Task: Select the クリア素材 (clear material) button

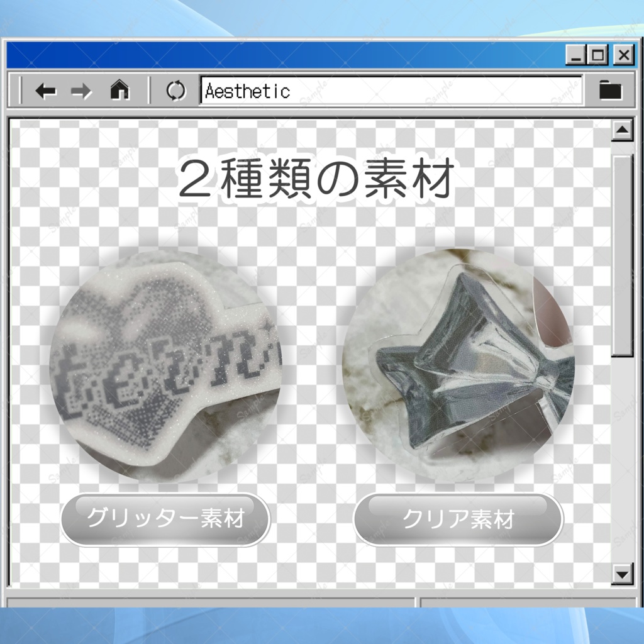Action: (x=460, y=519)
